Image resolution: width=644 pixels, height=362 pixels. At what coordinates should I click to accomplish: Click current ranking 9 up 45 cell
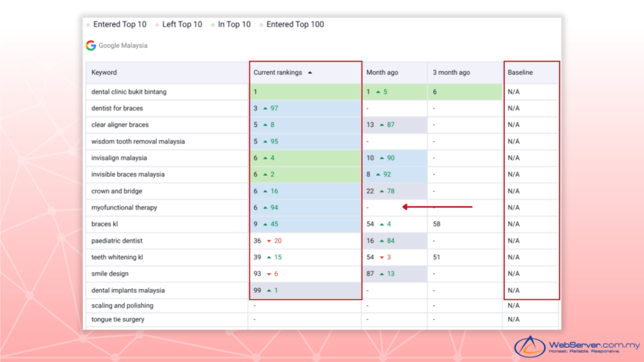coord(305,224)
